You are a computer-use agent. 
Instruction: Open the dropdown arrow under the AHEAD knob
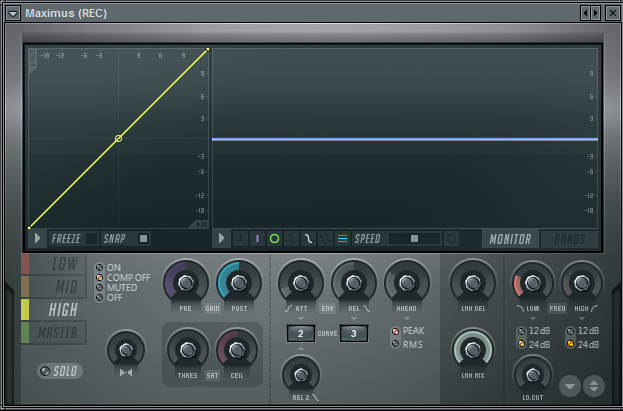click(407, 318)
